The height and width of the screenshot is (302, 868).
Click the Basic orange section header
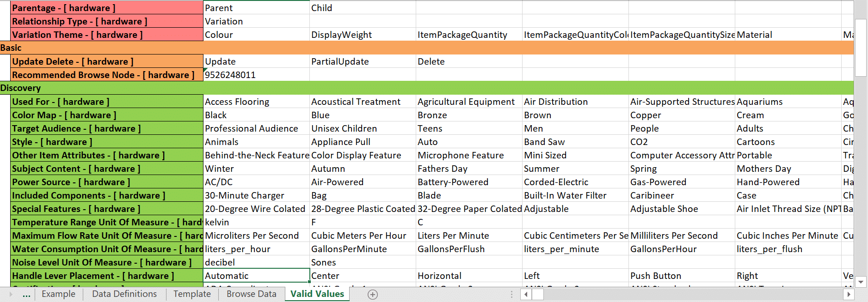pos(426,48)
